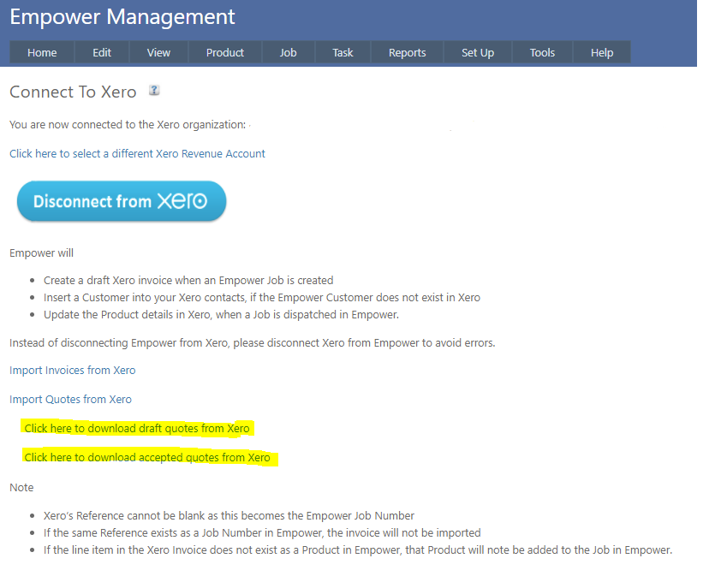Click the Empower Management header title

122,17
